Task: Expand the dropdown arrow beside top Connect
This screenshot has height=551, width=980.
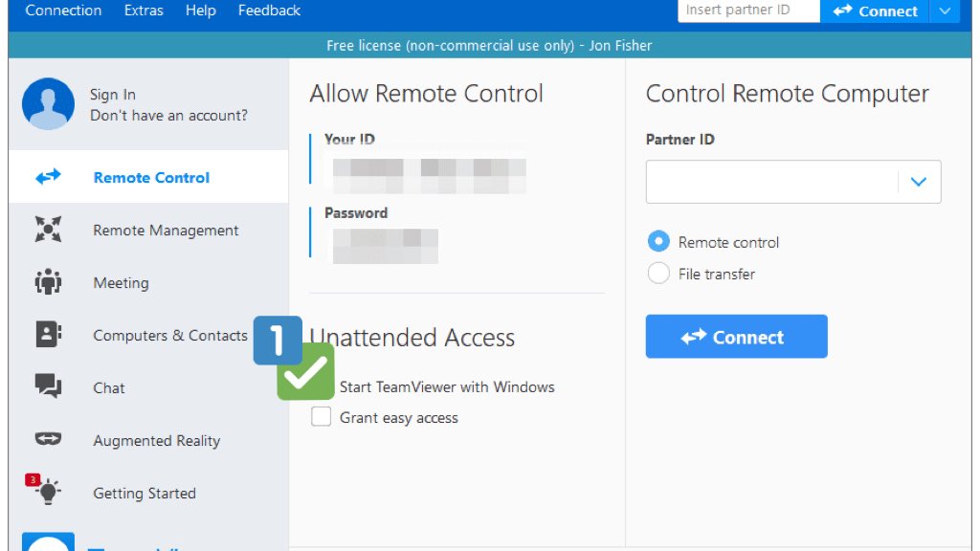Action: pos(945,11)
